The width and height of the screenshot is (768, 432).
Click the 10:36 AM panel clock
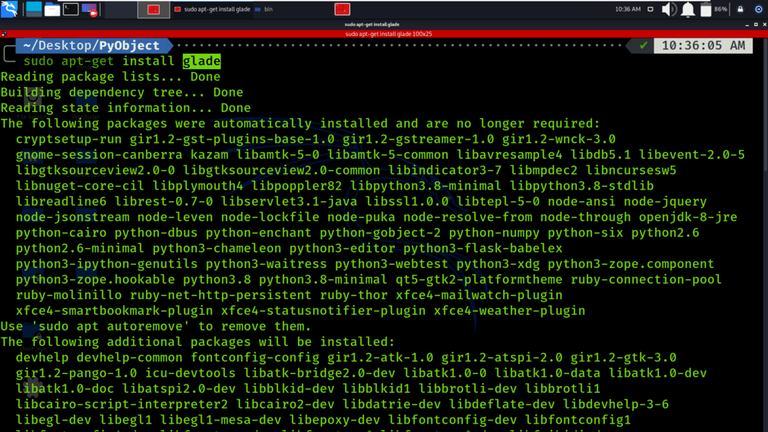coord(627,9)
